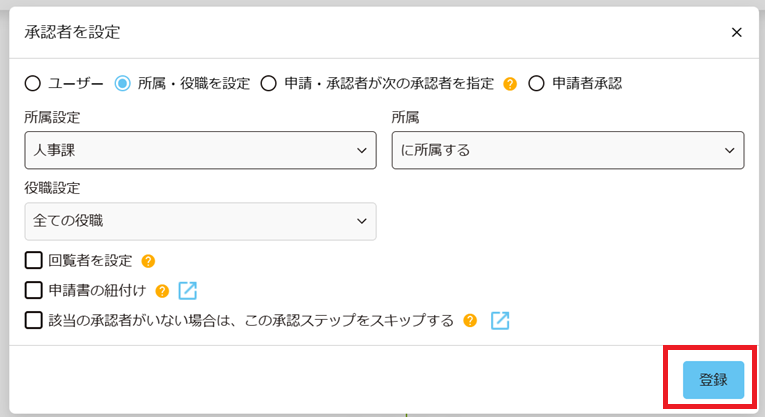The image size is (765, 417).
Task: Tick the 申請書の紐付け checkbox
Action: pyautogui.click(x=33, y=291)
